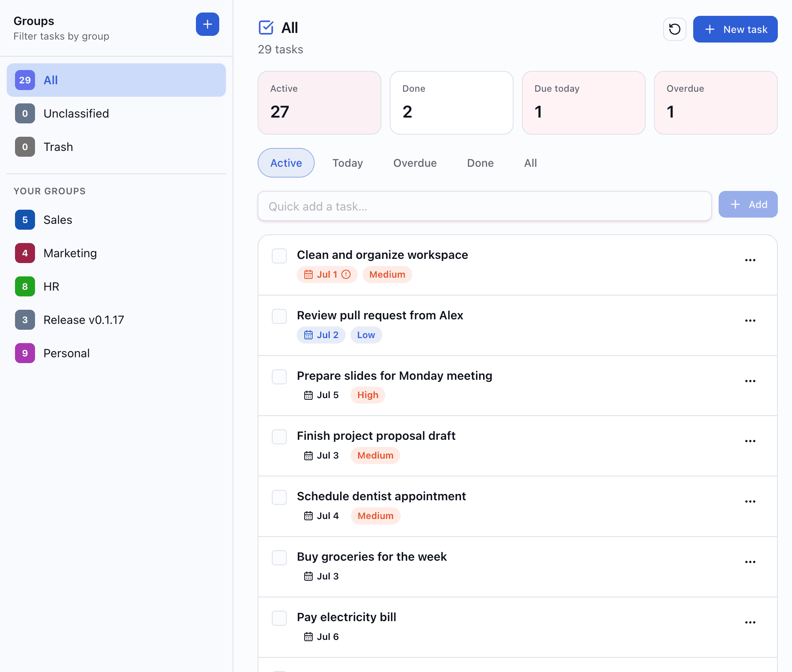Viewport: 792px width, 672px height.
Task: Open more options for Review pull request from Alex
Action: coord(750,321)
